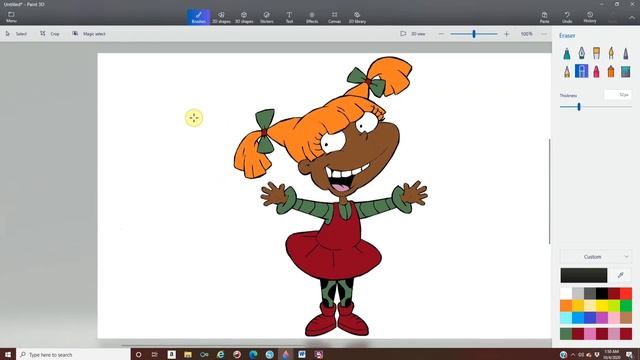Toggle the 3D view switch
This screenshot has width=640, height=360.
coord(413,34)
